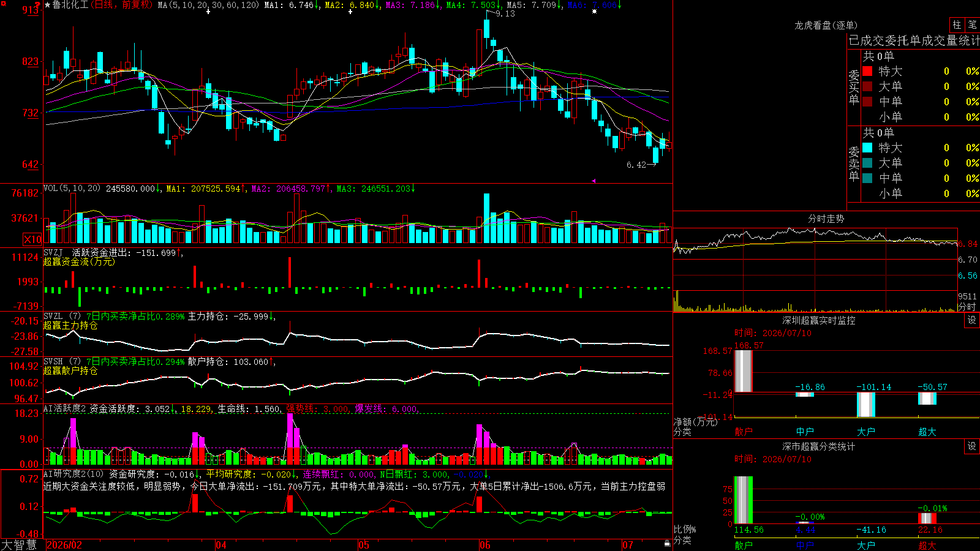Screen dimensions: 980x551
Task: Click the AI活跃度2 indicator name
Action: point(64,408)
